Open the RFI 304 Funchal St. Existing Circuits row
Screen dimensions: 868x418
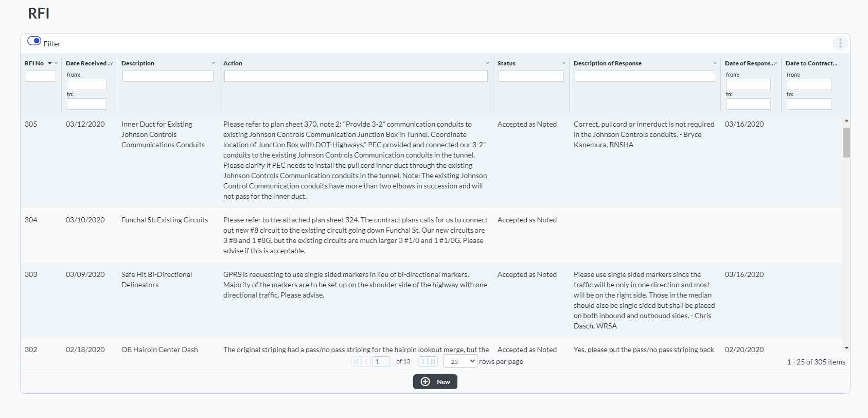point(165,220)
